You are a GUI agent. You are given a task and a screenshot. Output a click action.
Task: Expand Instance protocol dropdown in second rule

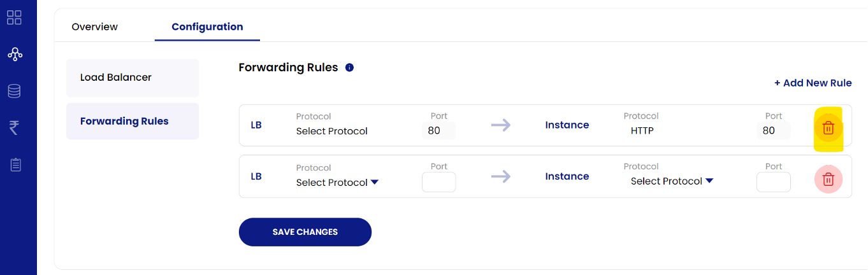click(x=672, y=181)
